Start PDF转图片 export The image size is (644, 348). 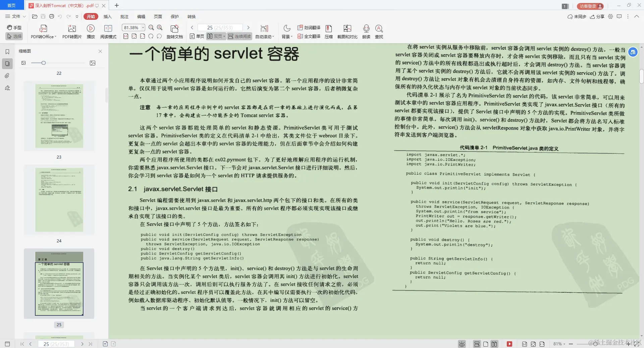(71, 32)
